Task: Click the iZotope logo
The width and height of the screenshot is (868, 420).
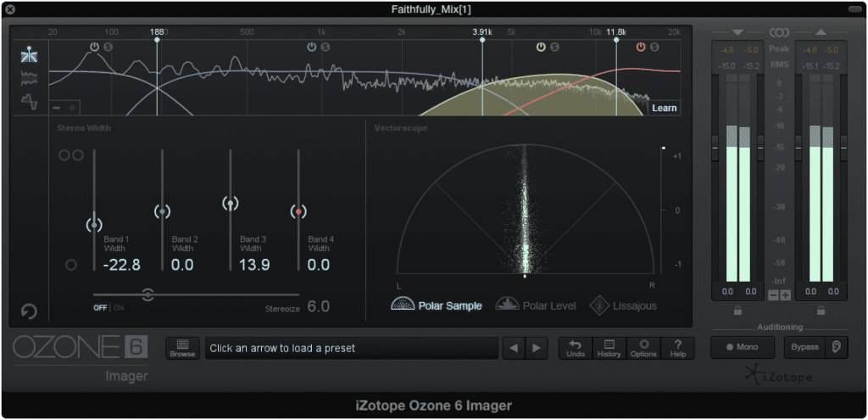Action: coord(779,375)
